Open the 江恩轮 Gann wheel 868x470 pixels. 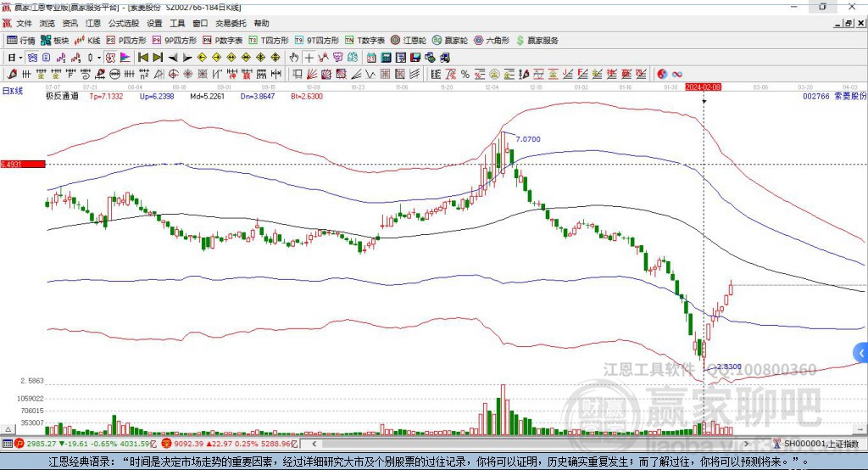[409, 41]
